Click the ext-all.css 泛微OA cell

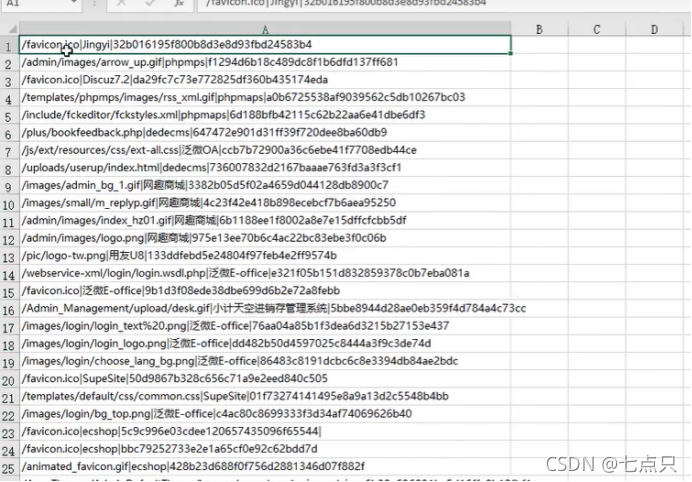click(x=265, y=150)
